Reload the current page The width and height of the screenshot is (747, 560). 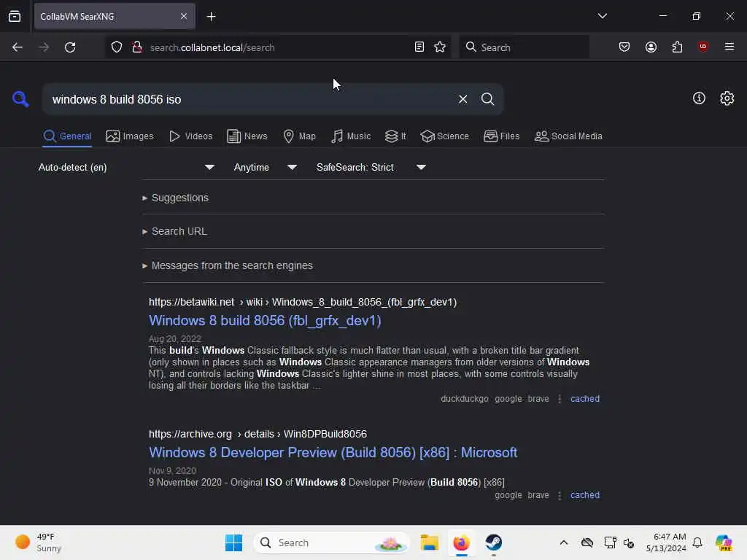click(70, 47)
